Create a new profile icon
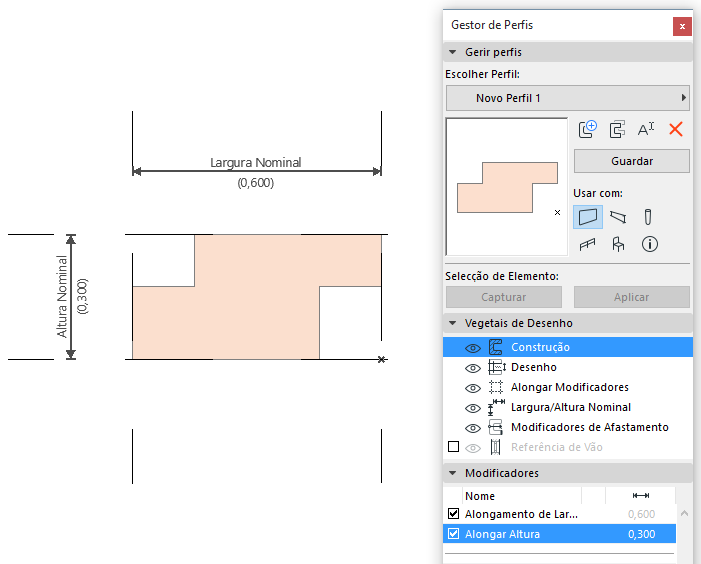 coord(587,129)
